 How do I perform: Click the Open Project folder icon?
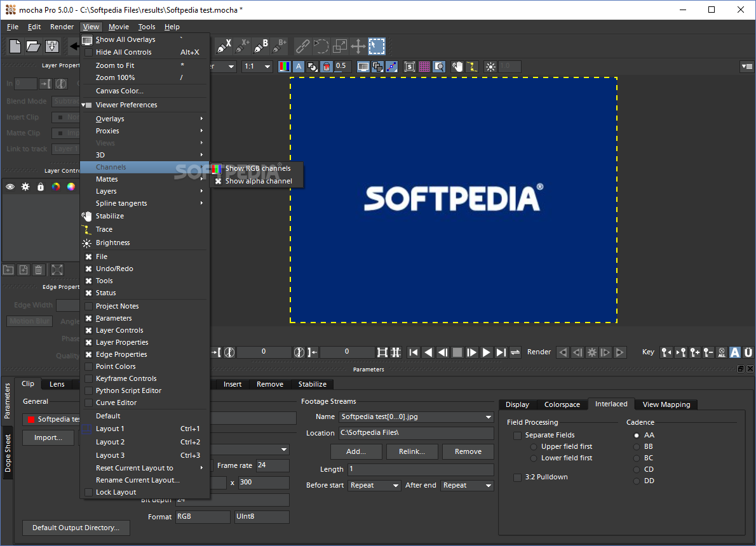(x=33, y=46)
